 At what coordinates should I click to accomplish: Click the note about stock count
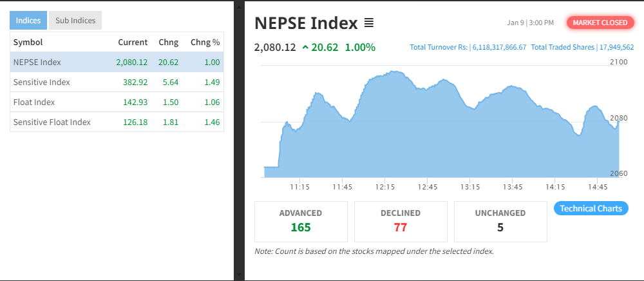point(374,251)
